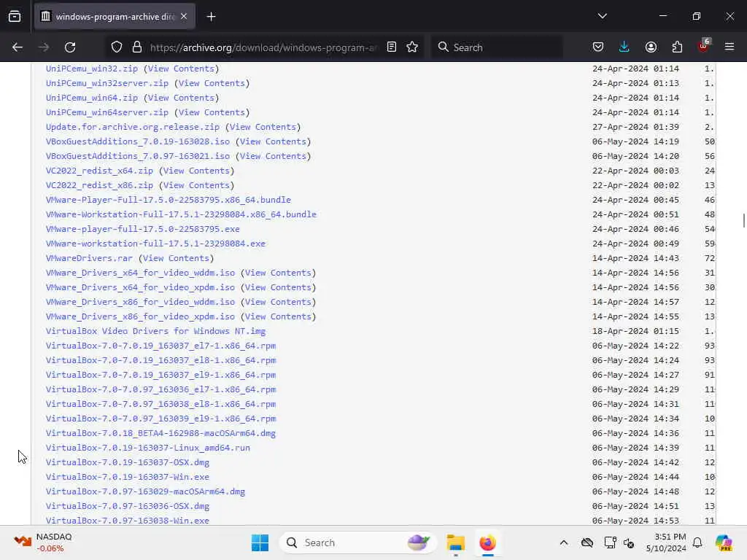Open VirtualBox-7.0-7.0.97_163038_el8 rpm link
Image resolution: width=747 pixels, height=560 pixels.
tap(161, 404)
